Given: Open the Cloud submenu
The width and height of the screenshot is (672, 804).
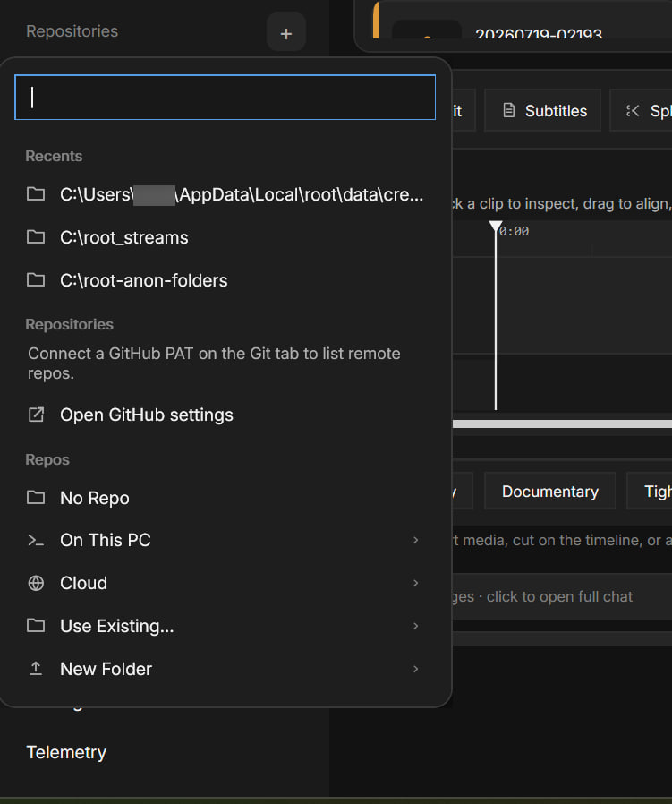Looking at the screenshot, I should tap(225, 583).
